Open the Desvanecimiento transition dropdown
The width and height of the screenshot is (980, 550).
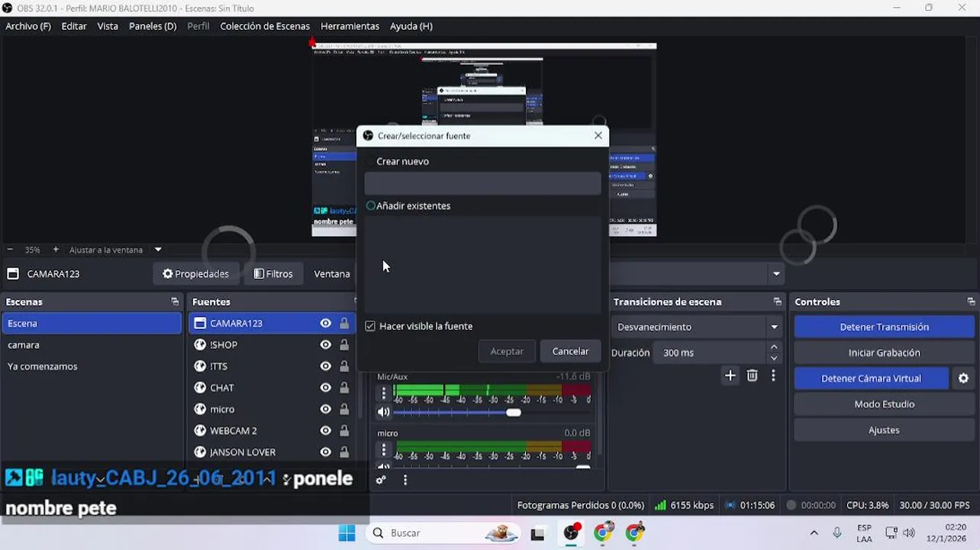click(697, 327)
